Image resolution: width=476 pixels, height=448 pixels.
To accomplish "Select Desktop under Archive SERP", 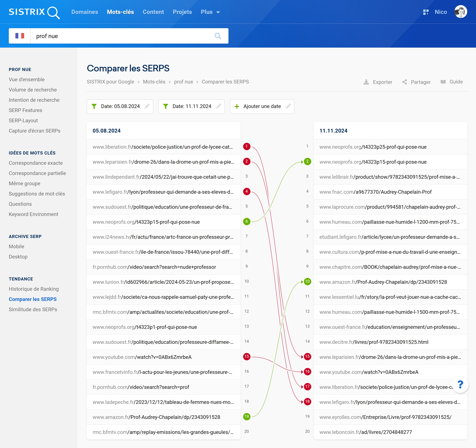I will pos(18,257).
